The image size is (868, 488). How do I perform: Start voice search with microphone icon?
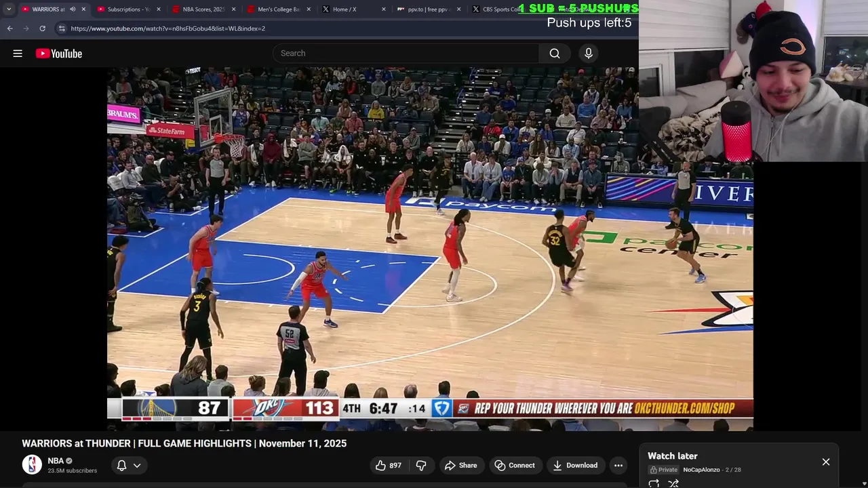pyautogui.click(x=589, y=53)
